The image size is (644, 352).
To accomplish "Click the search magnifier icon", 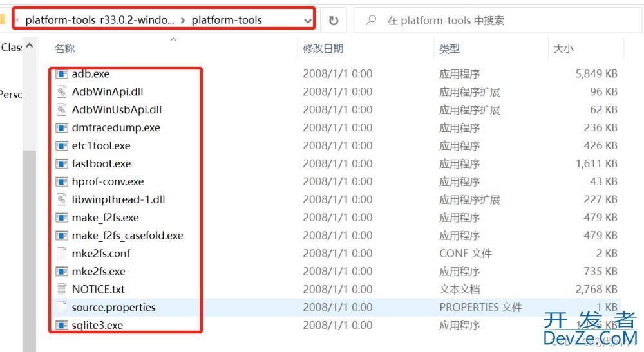I will click(x=371, y=20).
